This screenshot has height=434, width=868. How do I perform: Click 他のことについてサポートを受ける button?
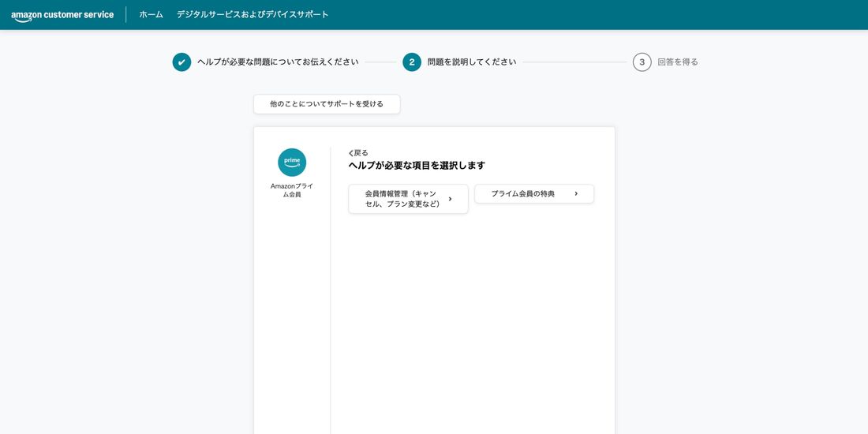(x=327, y=104)
